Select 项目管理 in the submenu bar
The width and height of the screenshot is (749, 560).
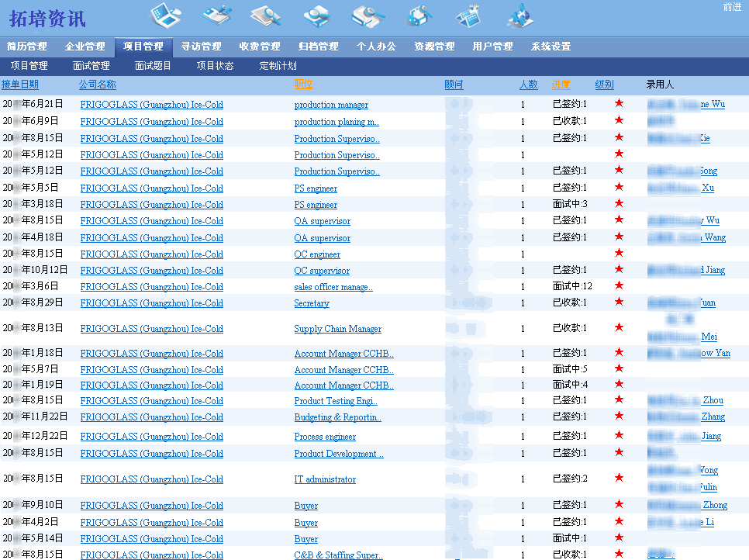29,66
